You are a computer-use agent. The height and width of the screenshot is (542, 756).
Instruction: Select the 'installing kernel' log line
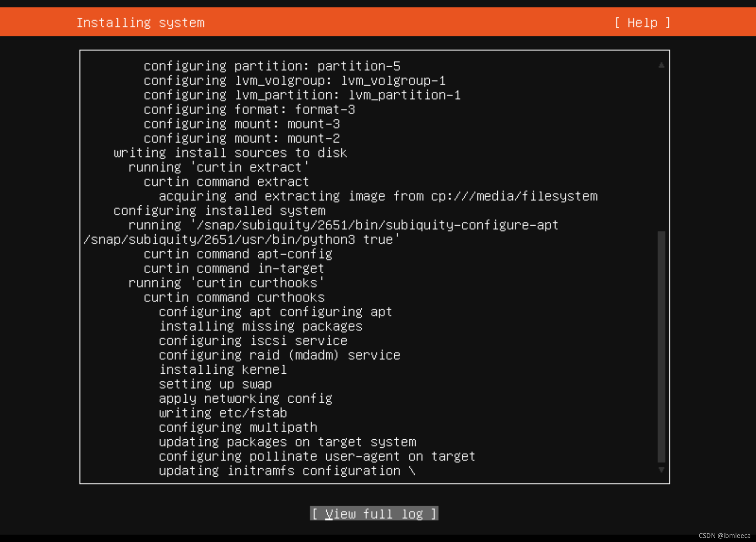[x=223, y=370]
